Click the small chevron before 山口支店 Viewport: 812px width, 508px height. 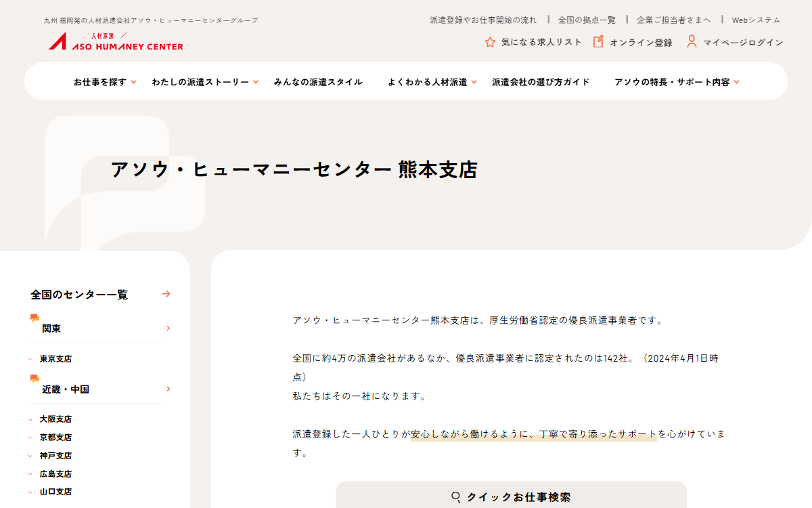(x=30, y=492)
